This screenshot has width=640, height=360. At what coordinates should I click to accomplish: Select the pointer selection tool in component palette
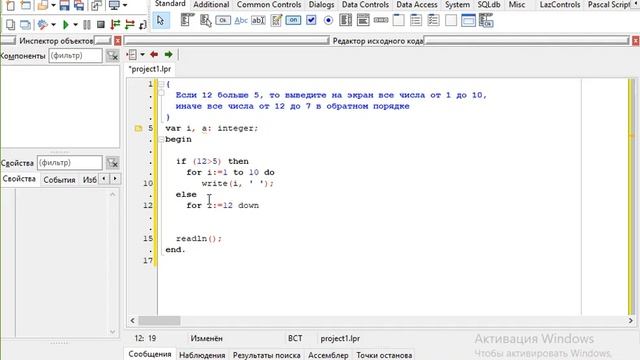160,20
